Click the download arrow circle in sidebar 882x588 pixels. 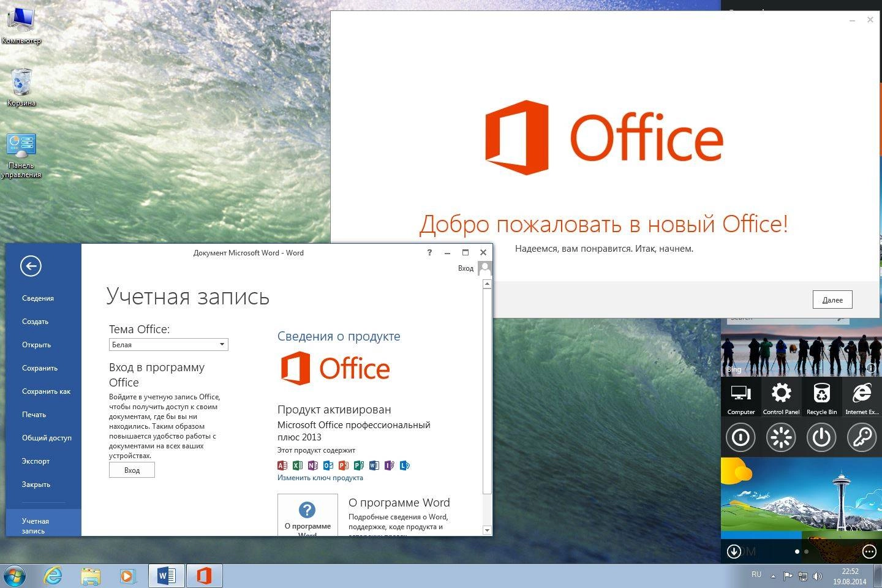pos(734,551)
